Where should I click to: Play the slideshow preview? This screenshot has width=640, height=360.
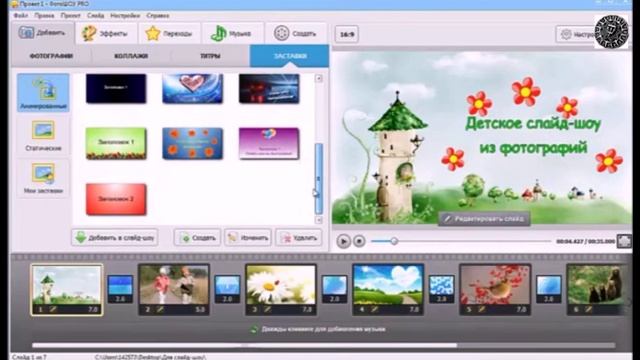click(x=344, y=241)
